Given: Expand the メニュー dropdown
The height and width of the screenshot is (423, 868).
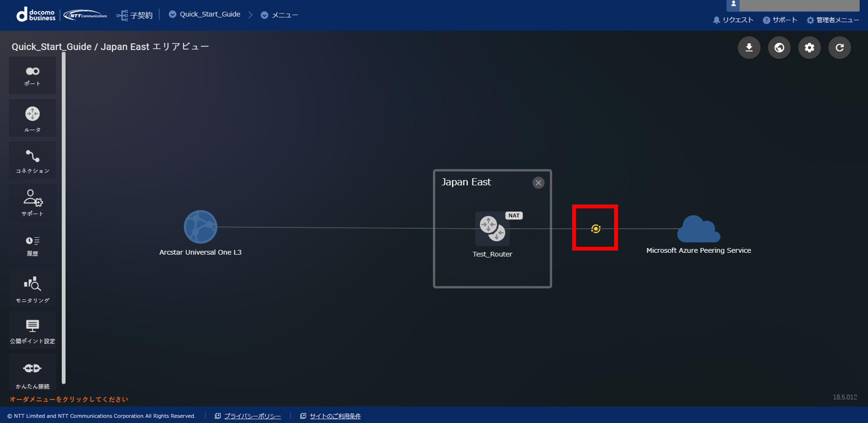Looking at the screenshot, I should pyautogui.click(x=279, y=15).
